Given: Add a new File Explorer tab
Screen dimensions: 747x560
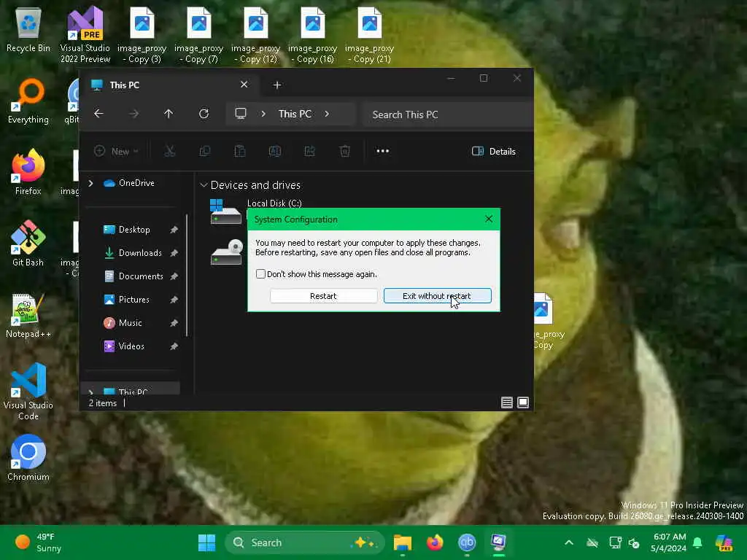Looking at the screenshot, I should coord(277,85).
